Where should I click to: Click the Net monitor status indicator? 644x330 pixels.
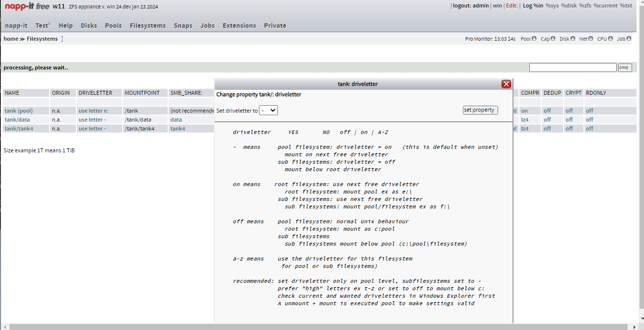point(590,39)
